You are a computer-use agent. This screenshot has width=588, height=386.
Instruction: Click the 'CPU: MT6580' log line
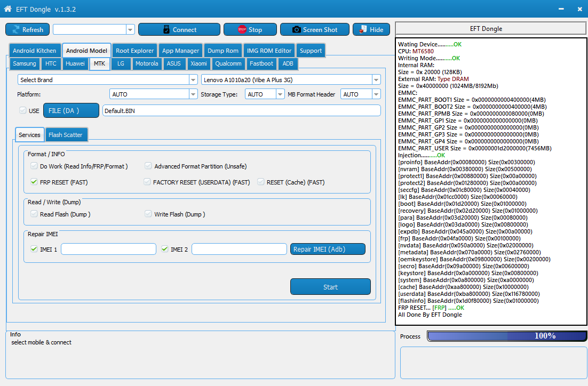416,51
